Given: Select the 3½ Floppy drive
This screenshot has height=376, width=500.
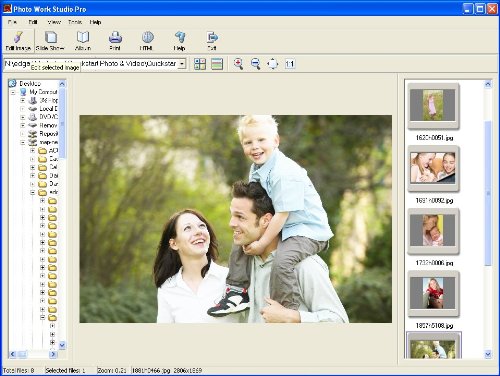Looking at the screenshot, I should (x=48, y=100).
